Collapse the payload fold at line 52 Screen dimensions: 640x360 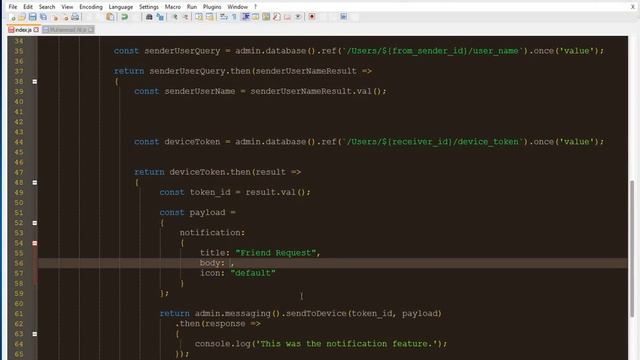(35, 223)
